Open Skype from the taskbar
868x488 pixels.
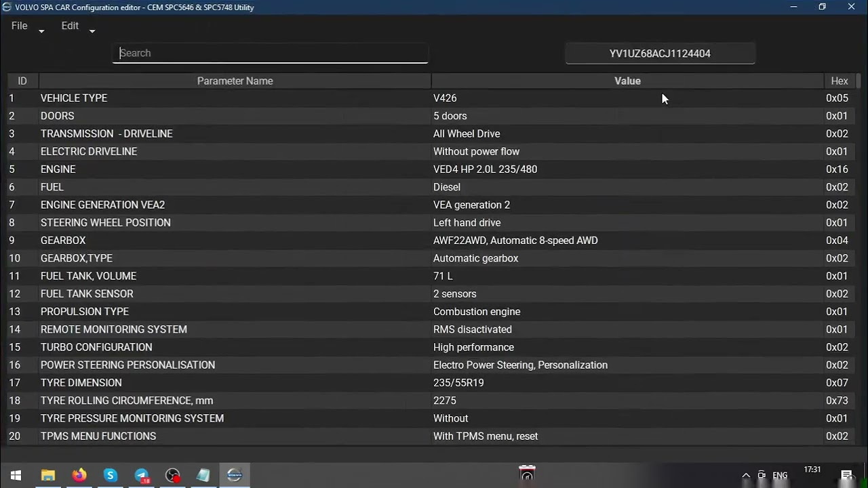pyautogui.click(x=110, y=475)
